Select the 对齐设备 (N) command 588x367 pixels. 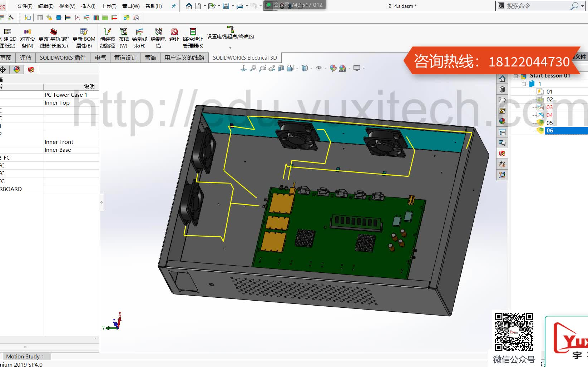[x=27, y=38]
